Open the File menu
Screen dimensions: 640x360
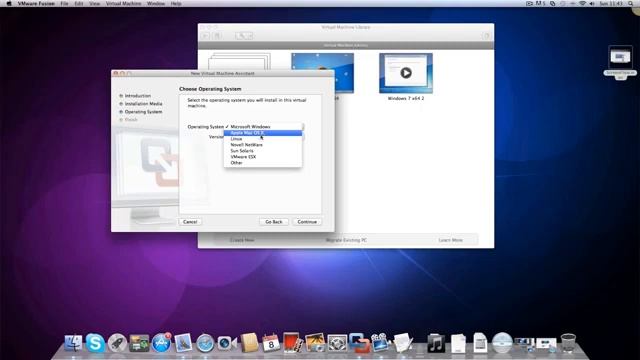pyautogui.click(x=64, y=3)
